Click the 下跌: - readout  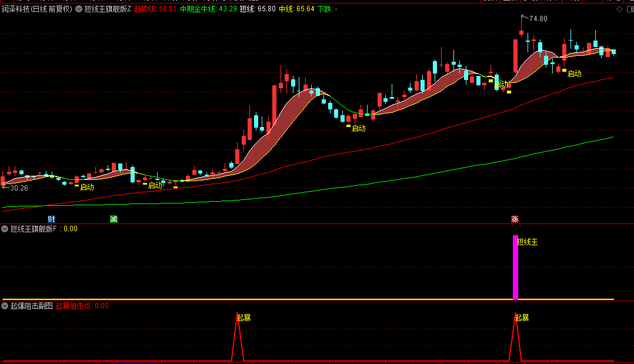point(328,9)
